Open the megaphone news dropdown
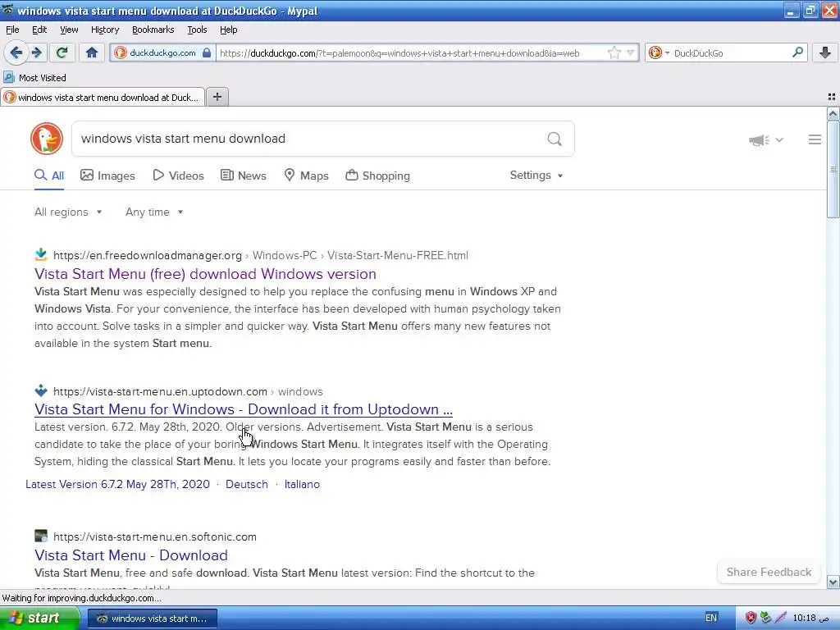The height and width of the screenshot is (630, 840). coord(766,140)
